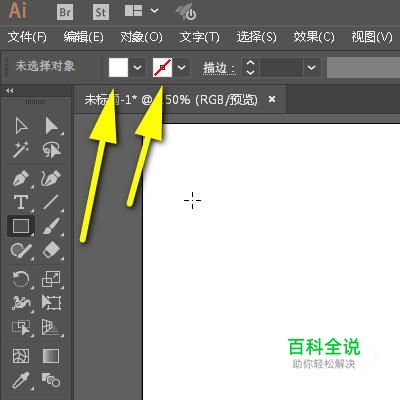Select the Paintbrush tool
400x400 pixels.
pos(52,226)
